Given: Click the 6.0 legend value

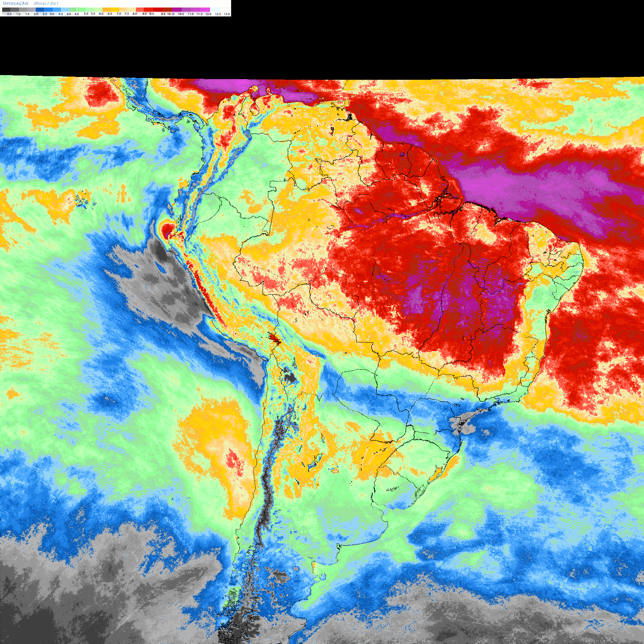Looking at the screenshot, I should point(101,14).
